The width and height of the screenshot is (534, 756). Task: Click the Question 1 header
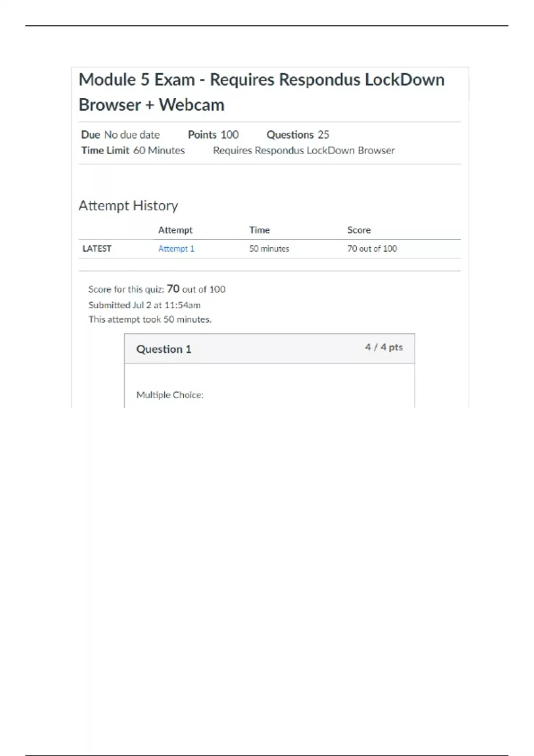pyautogui.click(x=164, y=349)
